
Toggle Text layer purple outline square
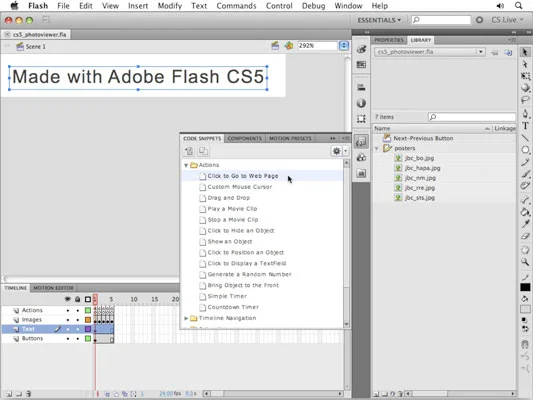tap(88, 329)
